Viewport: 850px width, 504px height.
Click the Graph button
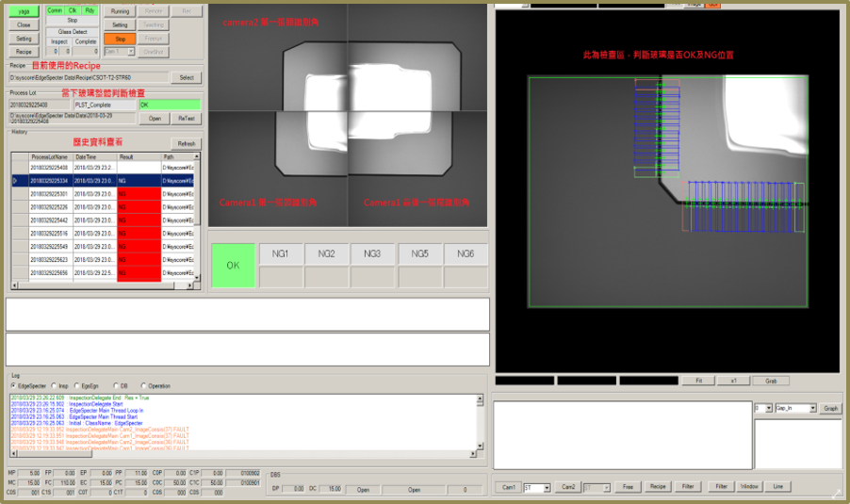click(830, 408)
